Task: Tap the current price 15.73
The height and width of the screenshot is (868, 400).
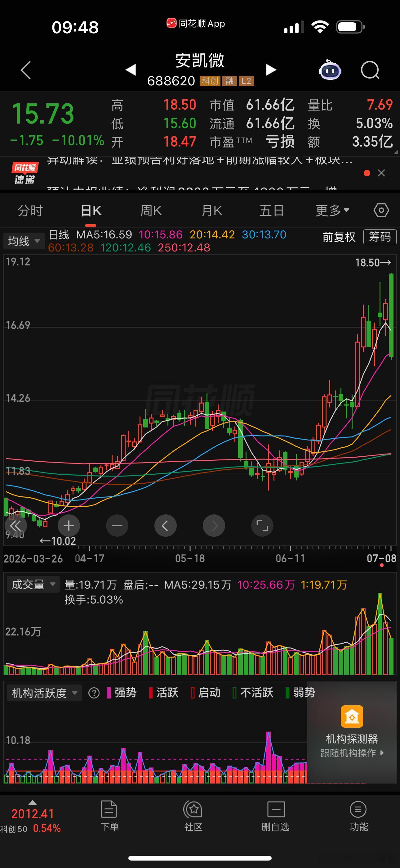Action: click(43, 114)
